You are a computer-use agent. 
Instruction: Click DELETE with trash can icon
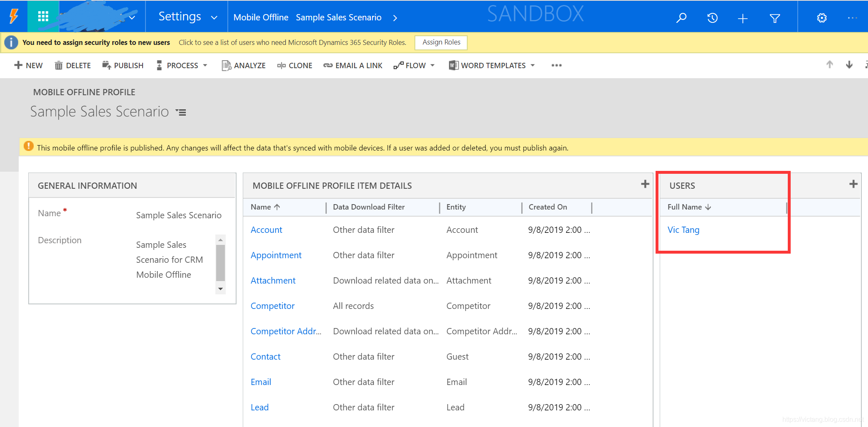coord(73,65)
